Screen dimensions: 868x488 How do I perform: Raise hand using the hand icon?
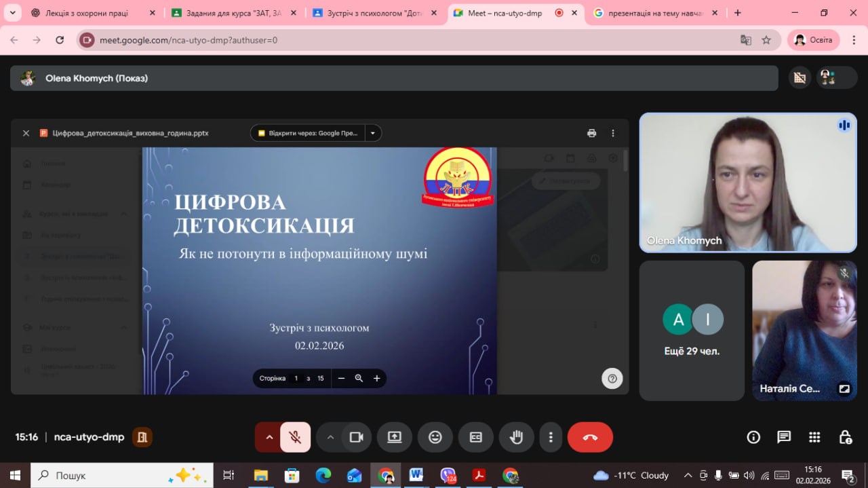coord(517,437)
